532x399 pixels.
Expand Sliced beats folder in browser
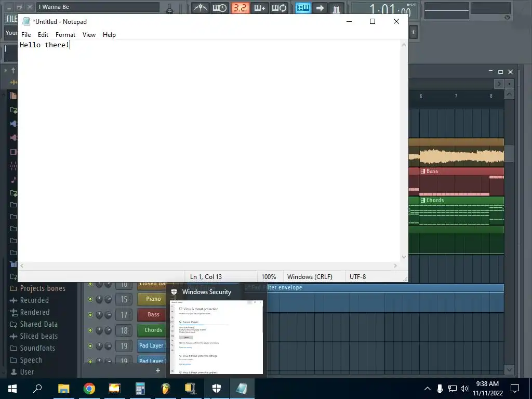point(38,336)
